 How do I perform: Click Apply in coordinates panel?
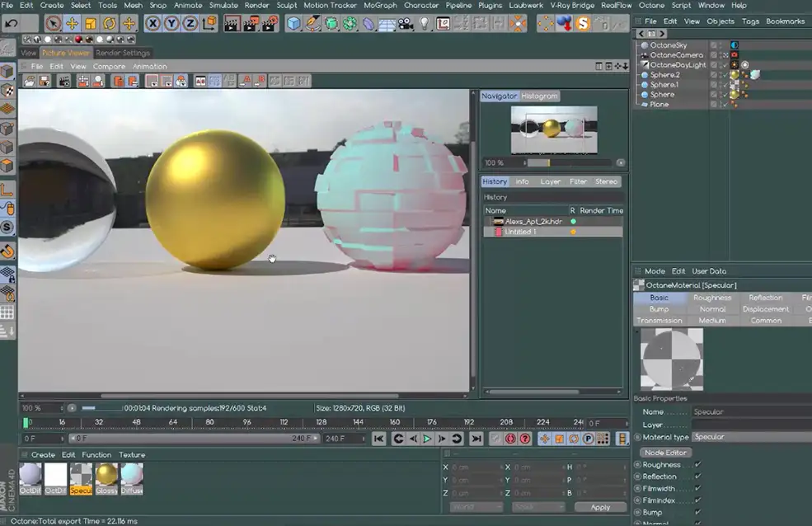(600, 507)
